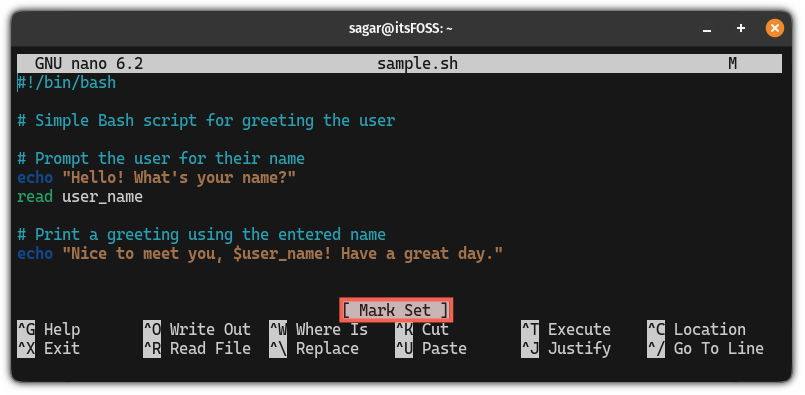805x395 pixels.
Task: Place cursor on the #!/bin/bash line
Action: [67, 83]
